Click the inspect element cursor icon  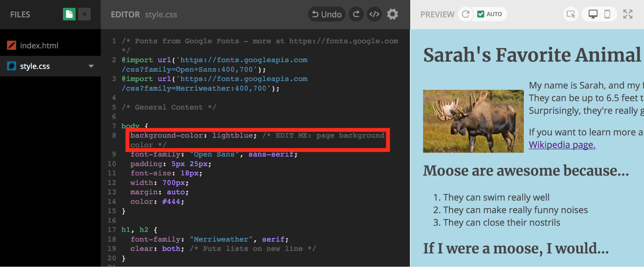(571, 14)
